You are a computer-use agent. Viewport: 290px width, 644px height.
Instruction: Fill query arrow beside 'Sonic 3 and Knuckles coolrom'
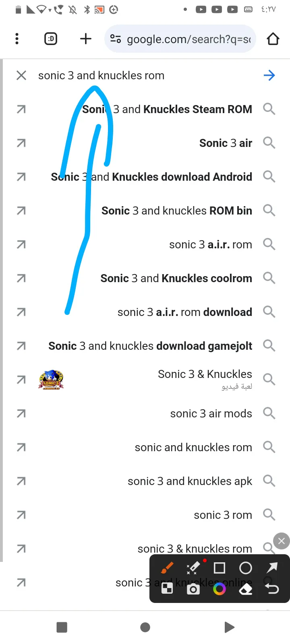pos(21,278)
